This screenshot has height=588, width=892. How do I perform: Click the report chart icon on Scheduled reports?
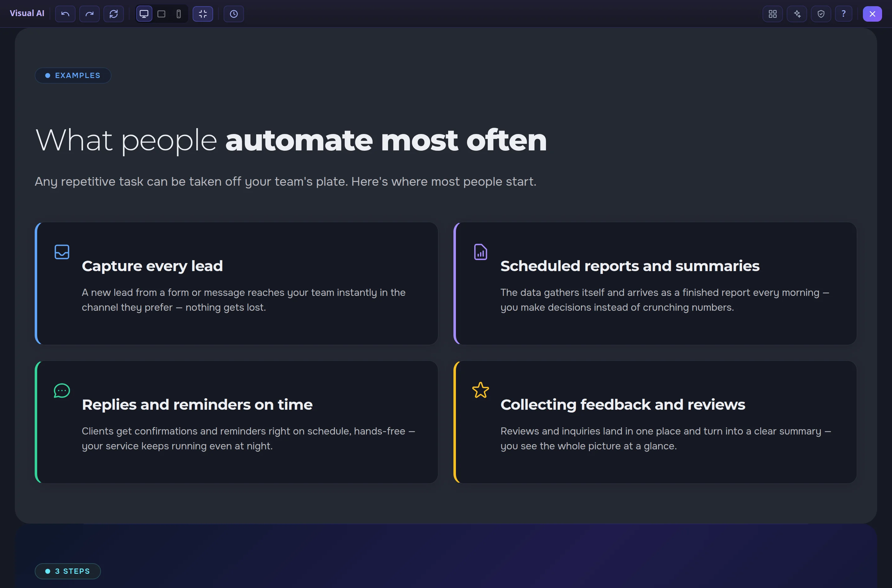click(x=481, y=252)
